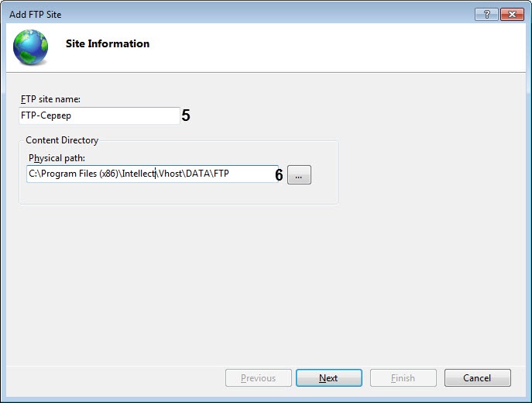
Task: Click the browse ellipsis button
Action: tap(299, 176)
